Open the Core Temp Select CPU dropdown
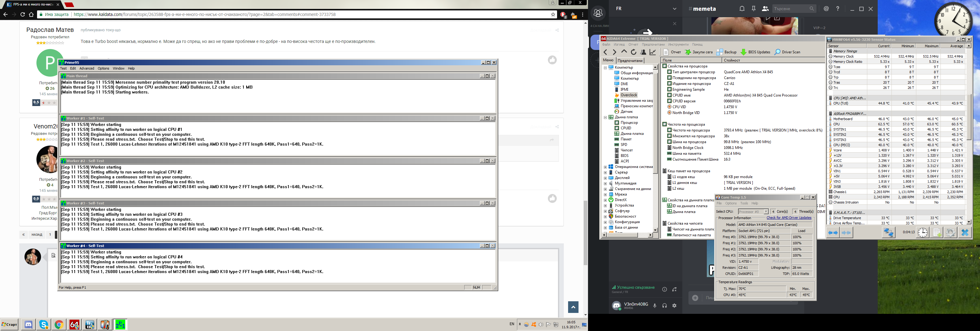The image size is (980, 331). 753,211
